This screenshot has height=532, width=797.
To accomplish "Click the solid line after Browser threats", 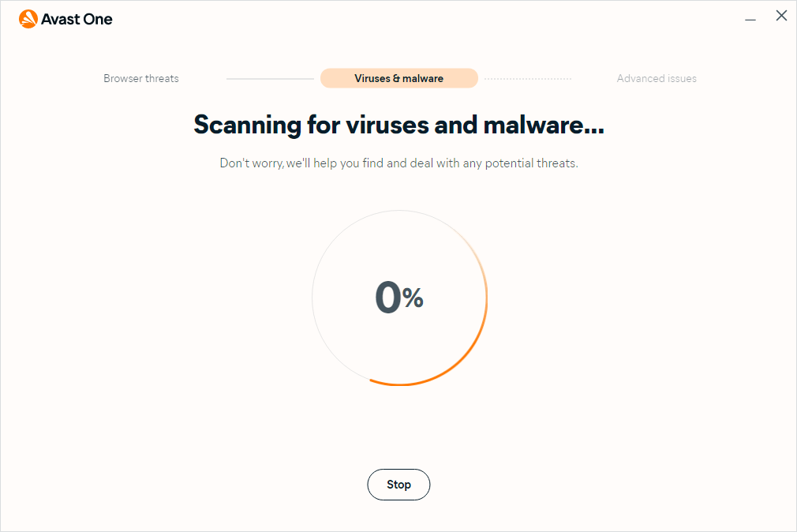I will click(x=270, y=79).
